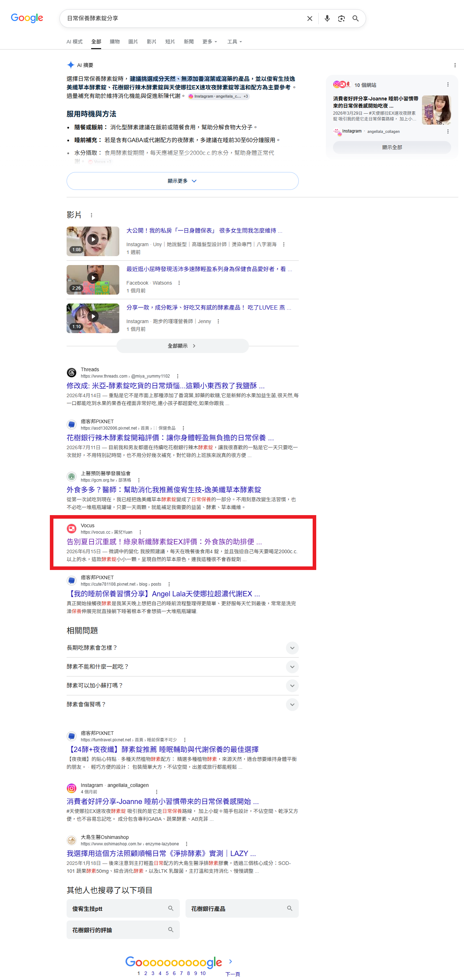Search related term 俊宥生技ptt
This screenshot has height=980, width=464.
(x=123, y=908)
